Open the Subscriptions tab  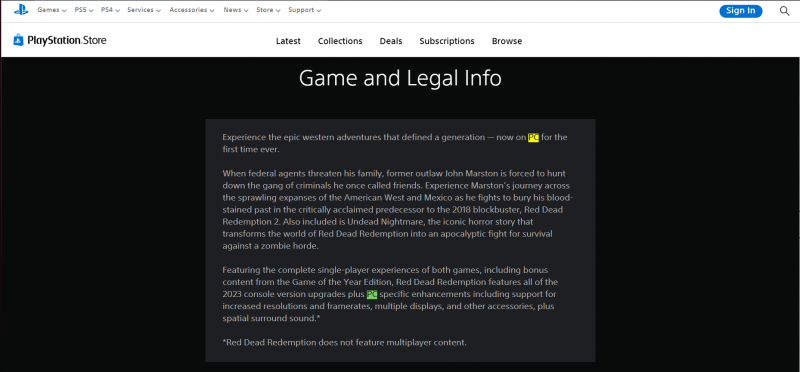[447, 41]
